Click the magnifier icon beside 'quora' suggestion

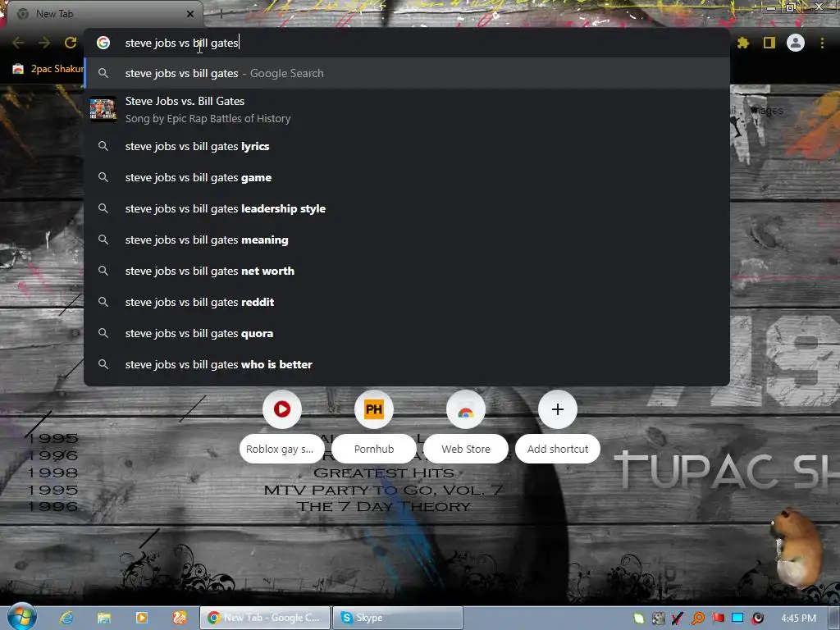coord(103,333)
